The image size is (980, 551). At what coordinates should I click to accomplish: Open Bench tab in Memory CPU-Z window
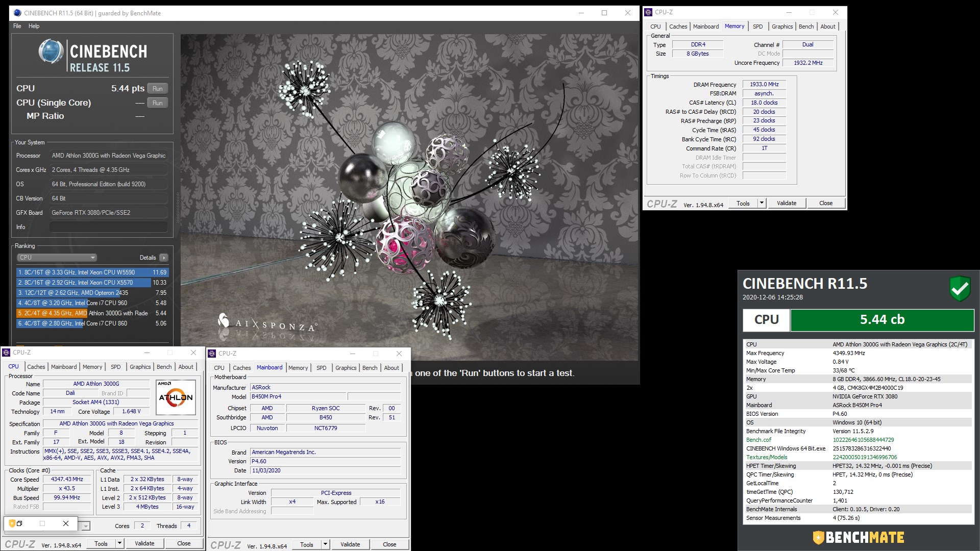pos(806,27)
